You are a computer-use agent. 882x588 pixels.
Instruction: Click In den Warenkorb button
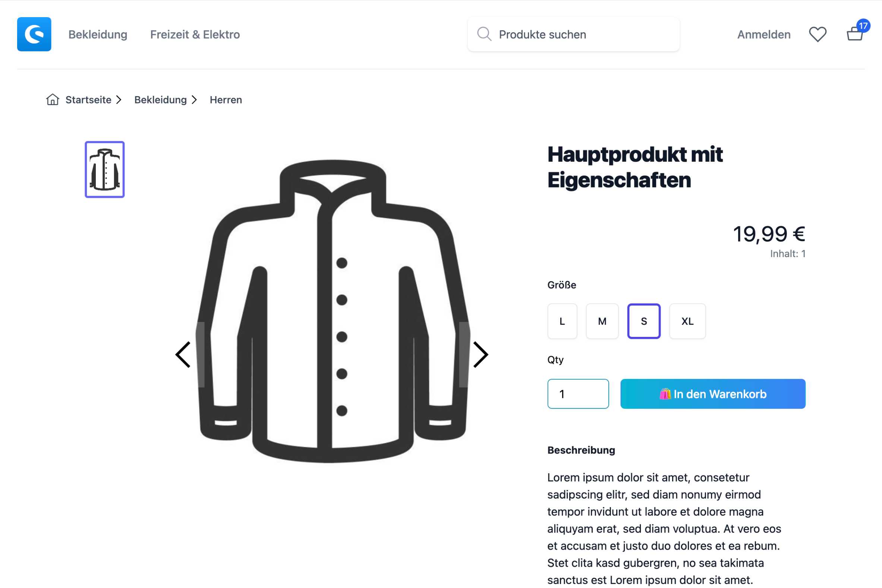(x=713, y=394)
